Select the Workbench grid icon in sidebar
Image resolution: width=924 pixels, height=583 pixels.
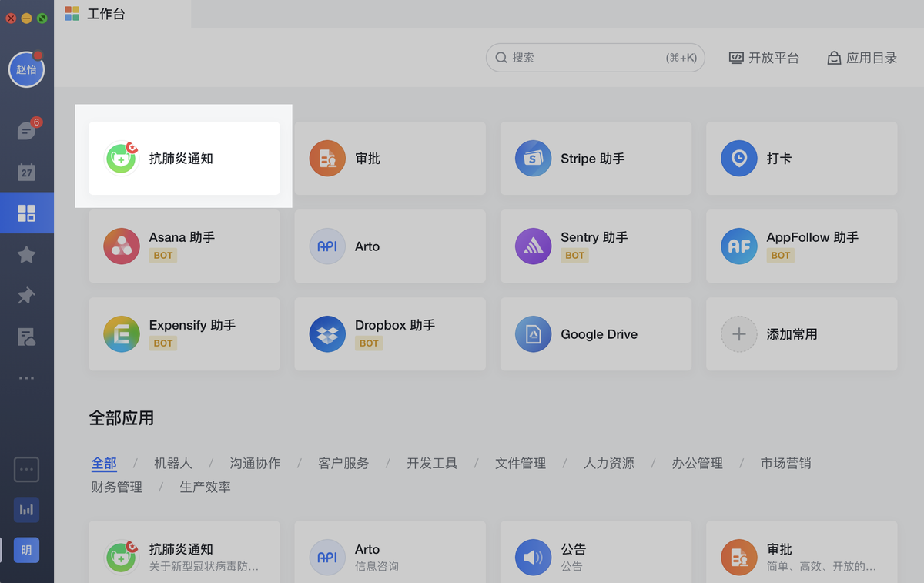pos(26,213)
